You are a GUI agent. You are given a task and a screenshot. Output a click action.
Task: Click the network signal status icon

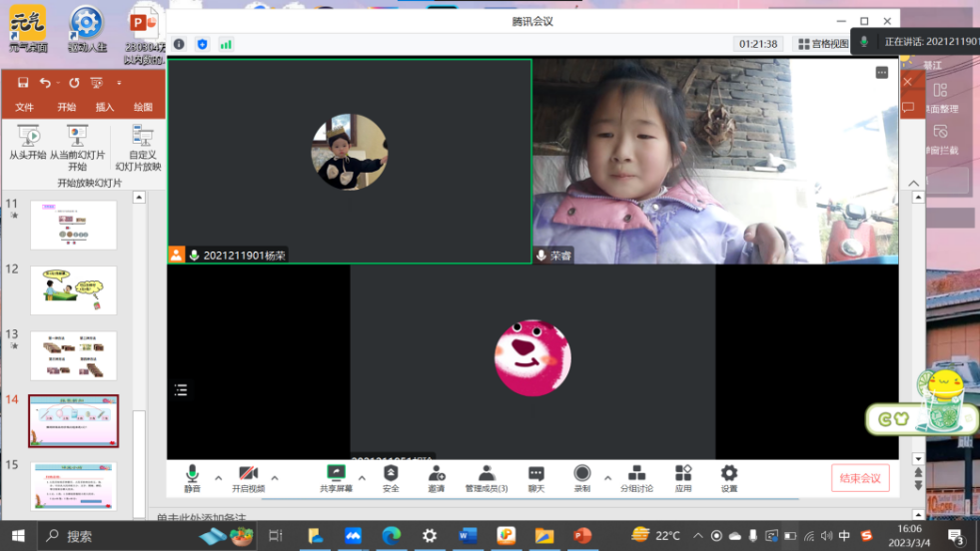(x=226, y=44)
